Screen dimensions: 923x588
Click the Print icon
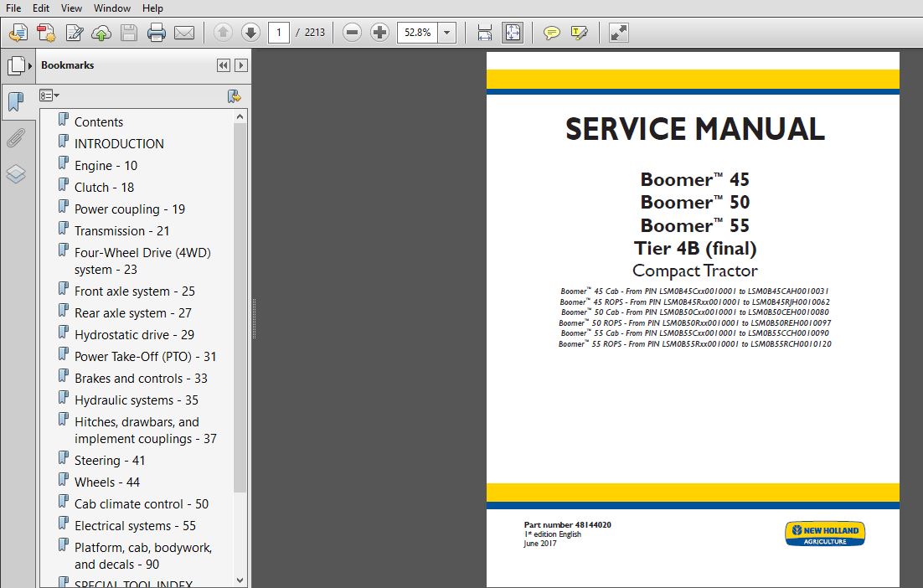tap(156, 33)
